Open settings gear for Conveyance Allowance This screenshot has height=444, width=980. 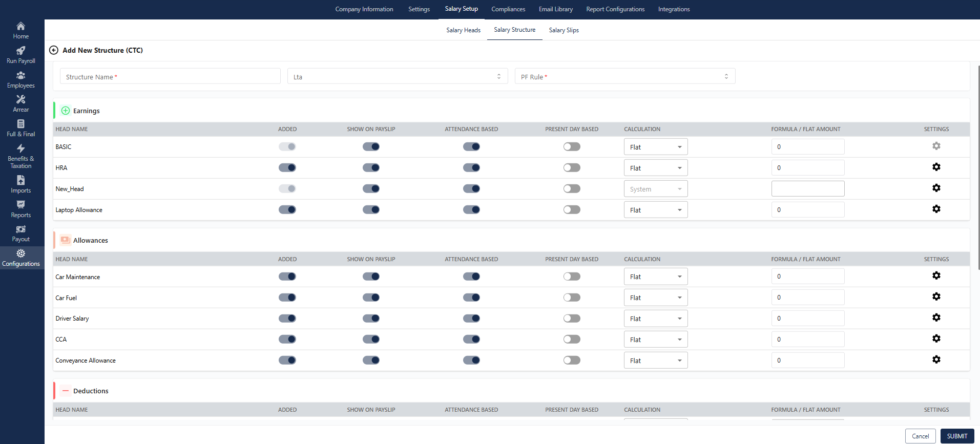936,360
